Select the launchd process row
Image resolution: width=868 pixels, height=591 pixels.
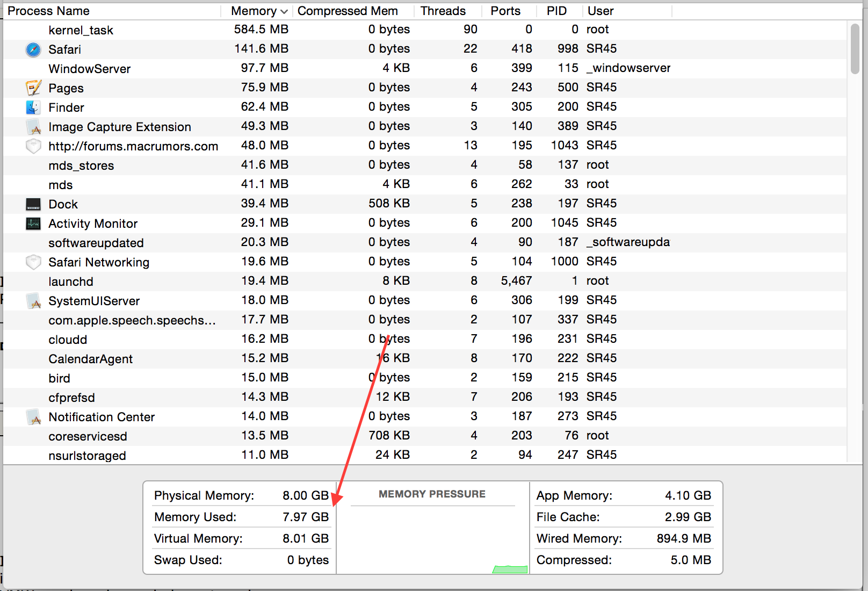425,282
